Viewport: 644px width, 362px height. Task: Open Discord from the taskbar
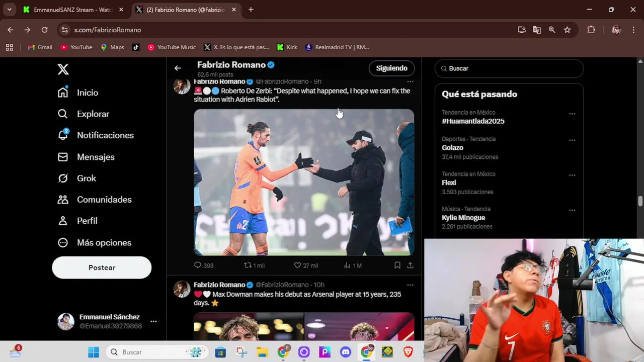click(x=345, y=352)
